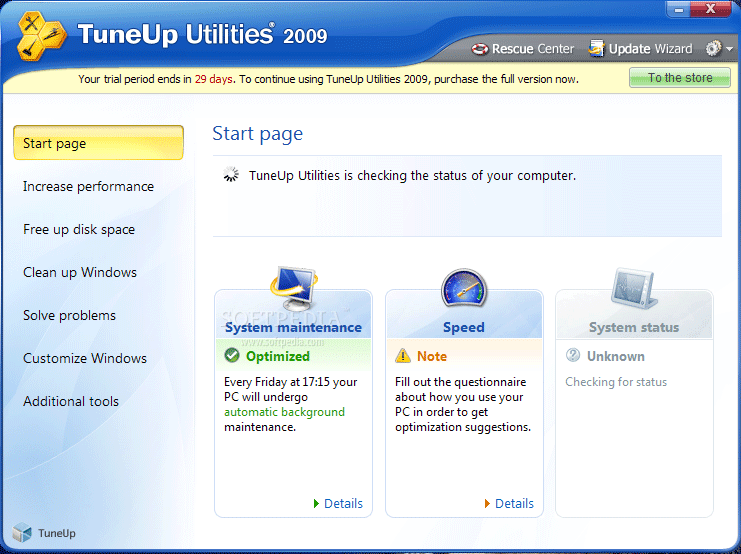This screenshot has width=741, height=554.
Task: Click the green Details arrow under maintenance
Action: click(x=316, y=503)
